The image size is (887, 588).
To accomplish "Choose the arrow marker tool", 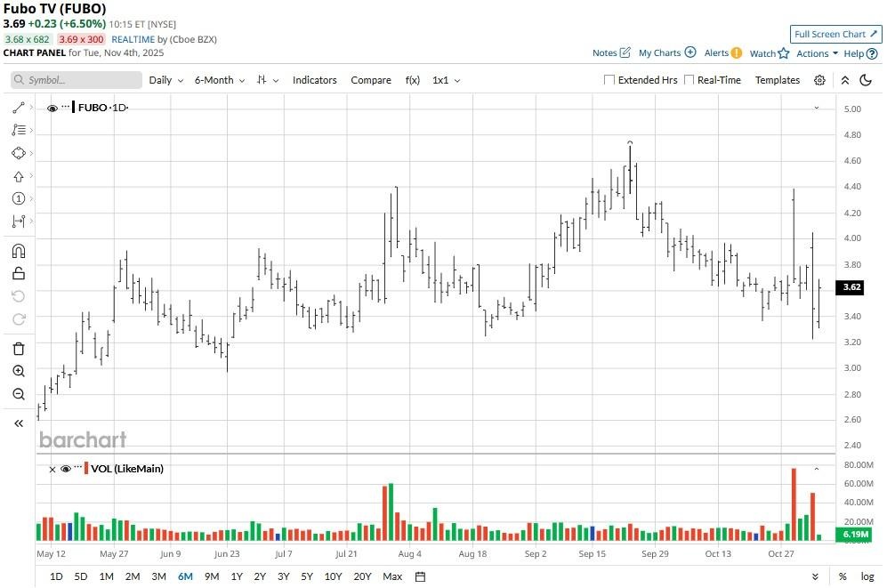I will coord(18,176).
